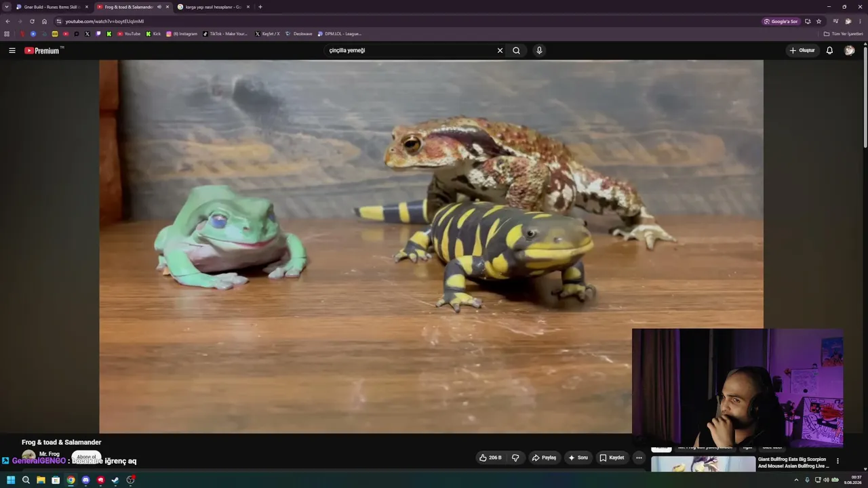Open the Mr. Frog channel name
Image resolution: width=868 pixels, height=488 pixels.
click(x=50, y=454)
